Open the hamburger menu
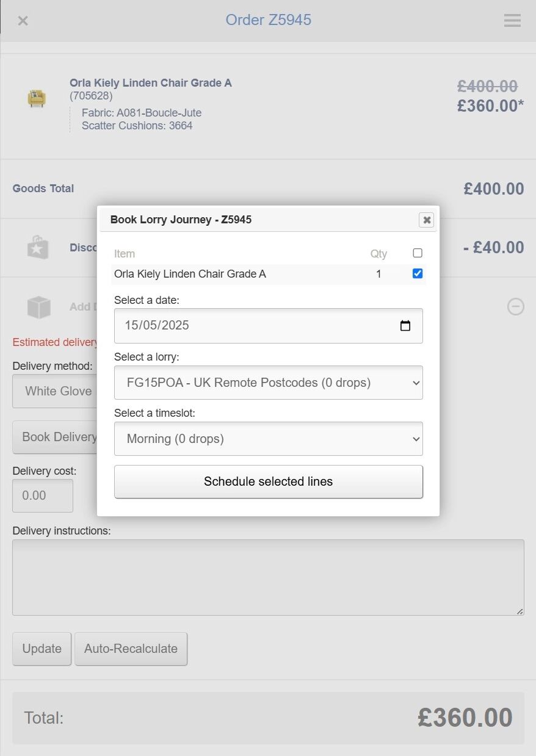Viewport: 536px width, 756px height. tap(512, 21)
